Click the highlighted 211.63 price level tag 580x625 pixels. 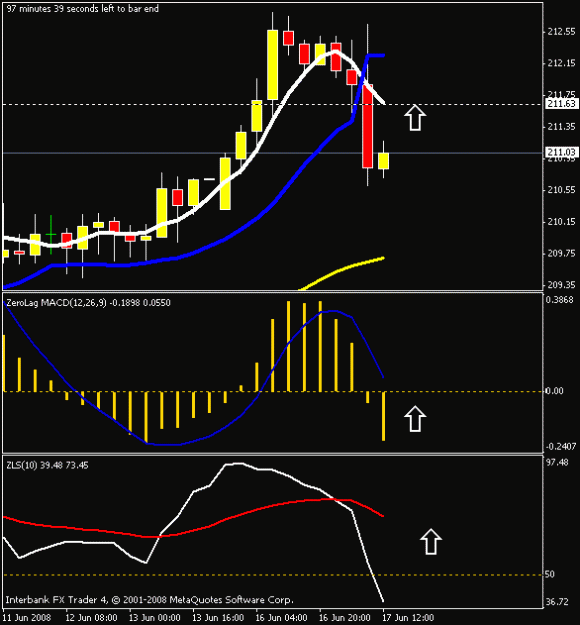[x=561, y=104]
